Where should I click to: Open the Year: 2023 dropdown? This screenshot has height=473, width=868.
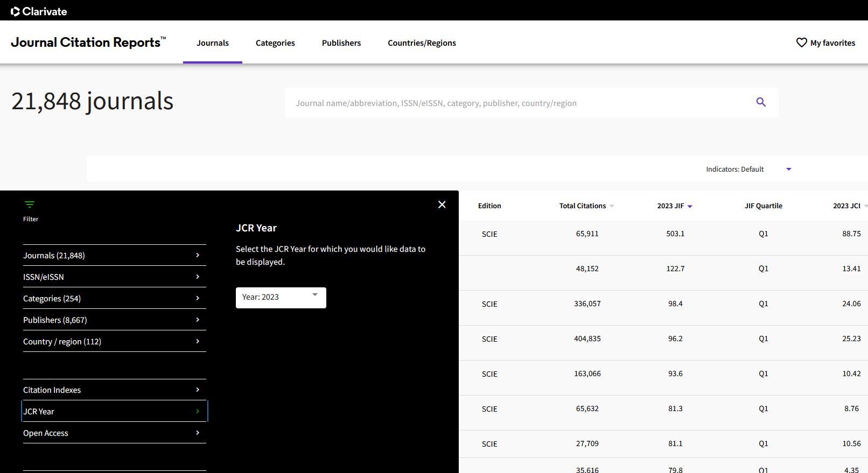281,298
